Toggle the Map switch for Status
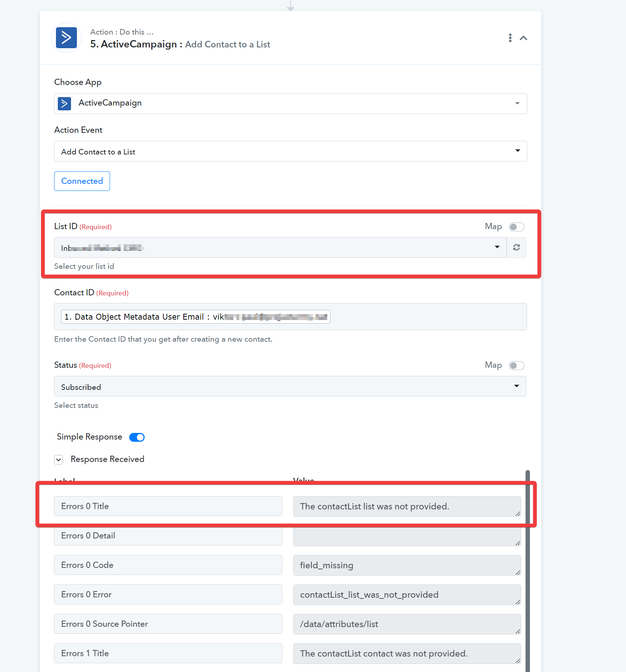The image size is (626, 672). pos(516,365)
